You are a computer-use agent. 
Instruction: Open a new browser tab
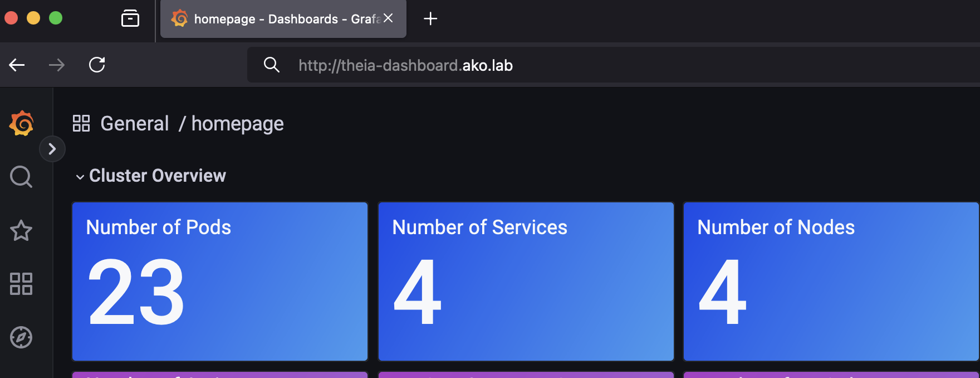point(430,19)
